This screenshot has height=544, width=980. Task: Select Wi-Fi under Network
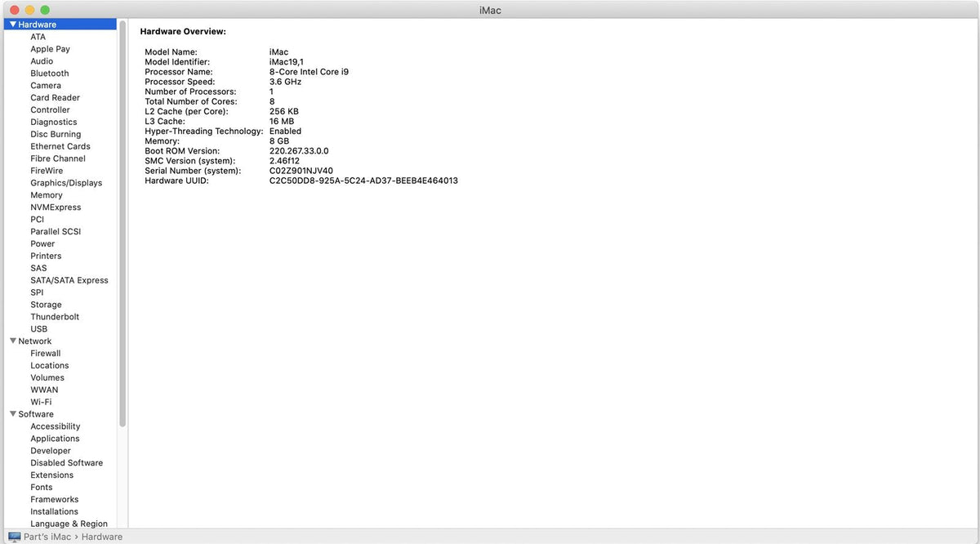pos(41,401)
